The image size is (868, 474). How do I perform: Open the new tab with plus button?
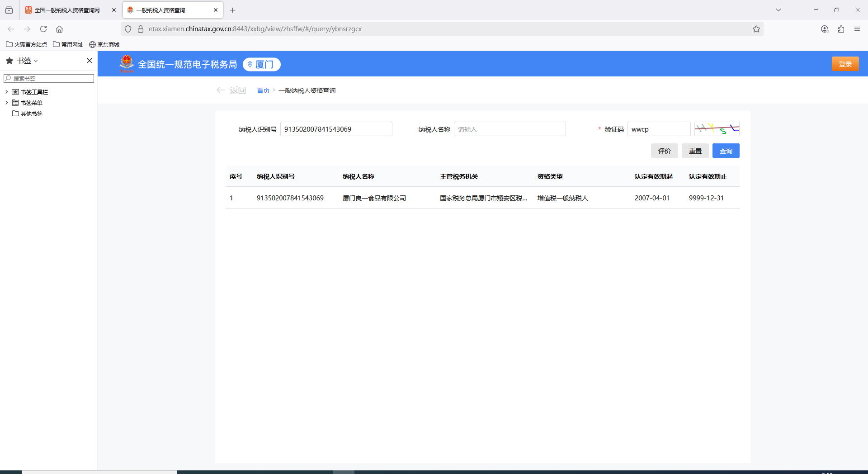(232, 10)
